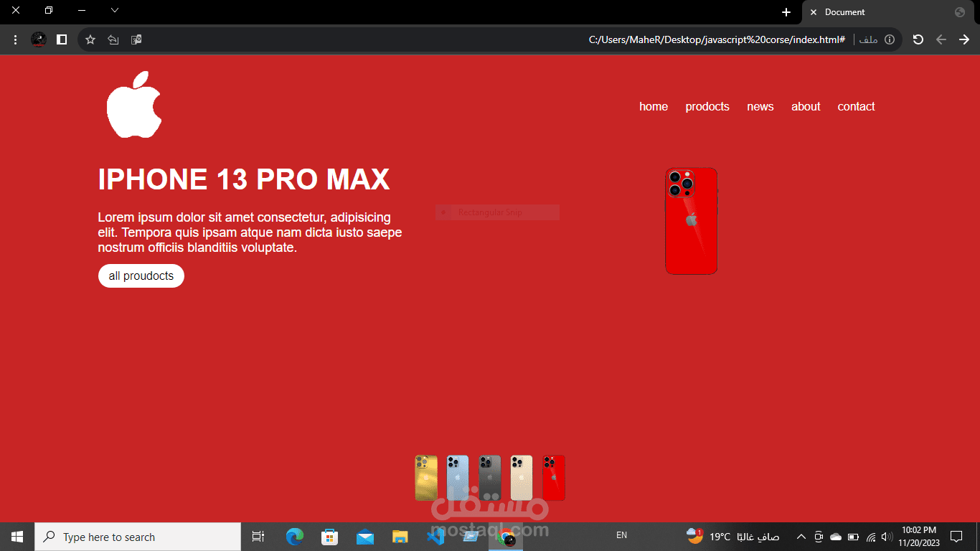Open the weather widget showing 19°C
Image resolution: width=980 pixels, height=551 pixels.
pyautogui.click(x=732, y=537)
